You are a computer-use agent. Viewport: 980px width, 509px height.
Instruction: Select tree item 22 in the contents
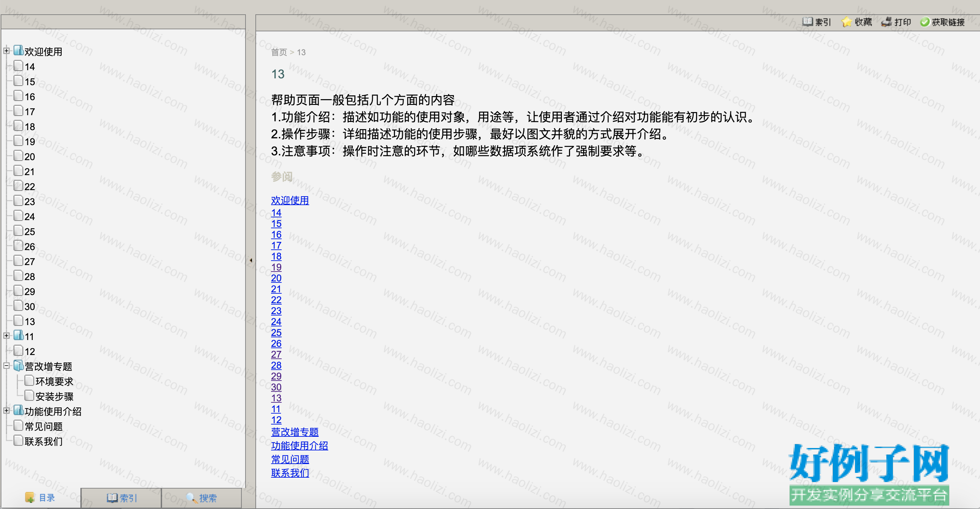click(x=30, y=187)
